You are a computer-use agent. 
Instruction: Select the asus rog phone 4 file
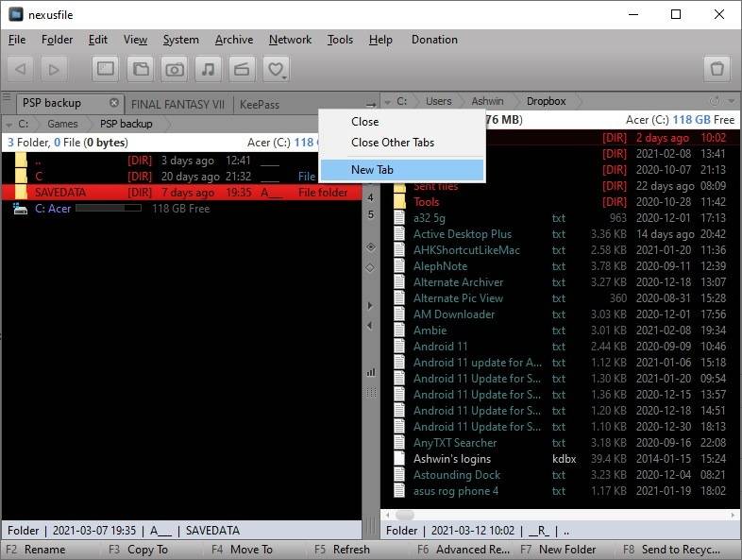point(560,491)
